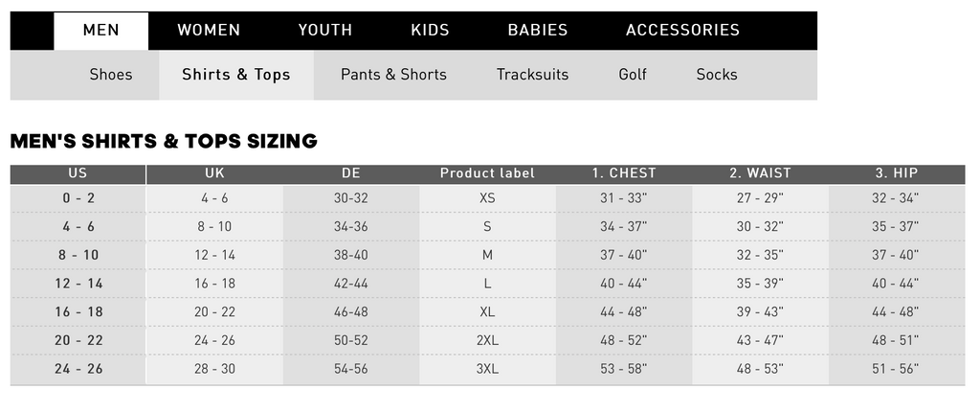Click the US column header
Image resolution: width=980 pixels, height=412 pixels.
click(x=78, y=173)
